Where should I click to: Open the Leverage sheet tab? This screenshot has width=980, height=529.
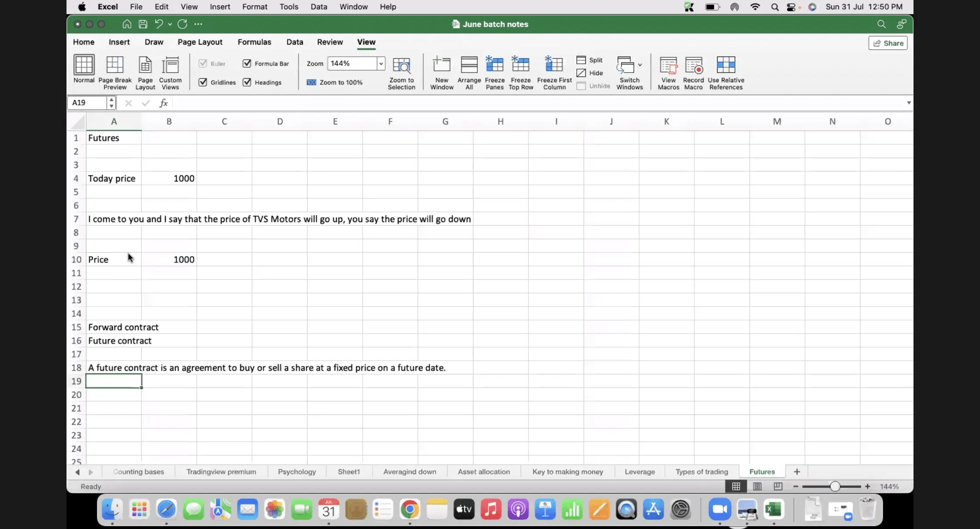click(640, 472)
